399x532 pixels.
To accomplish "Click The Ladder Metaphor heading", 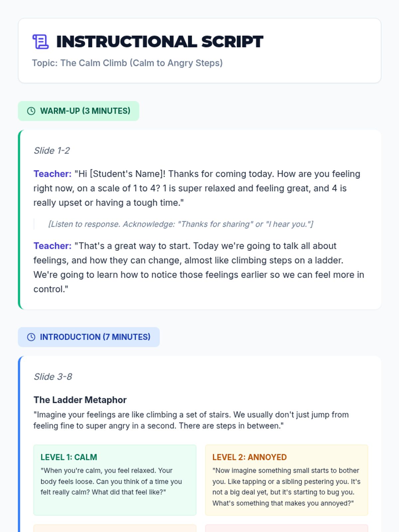I will (x=80, y=400).
